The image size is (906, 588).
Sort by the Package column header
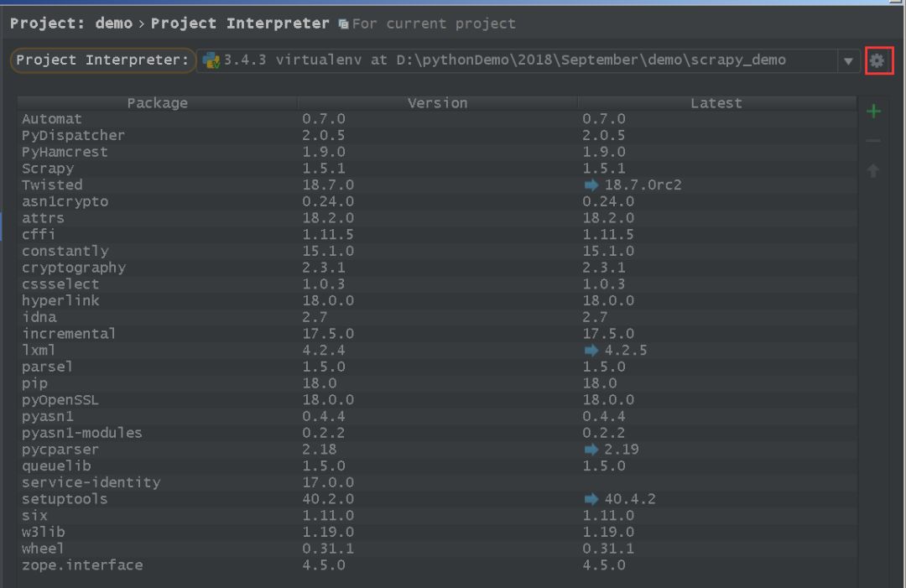(157, 103)
